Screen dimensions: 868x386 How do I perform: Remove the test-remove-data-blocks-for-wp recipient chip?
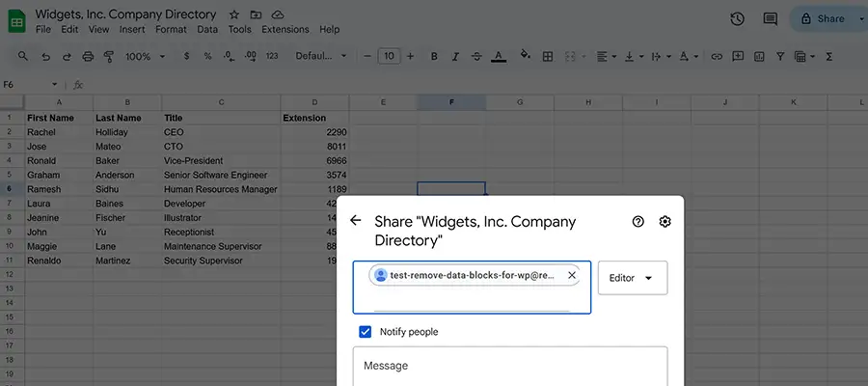tap(572, 275)
